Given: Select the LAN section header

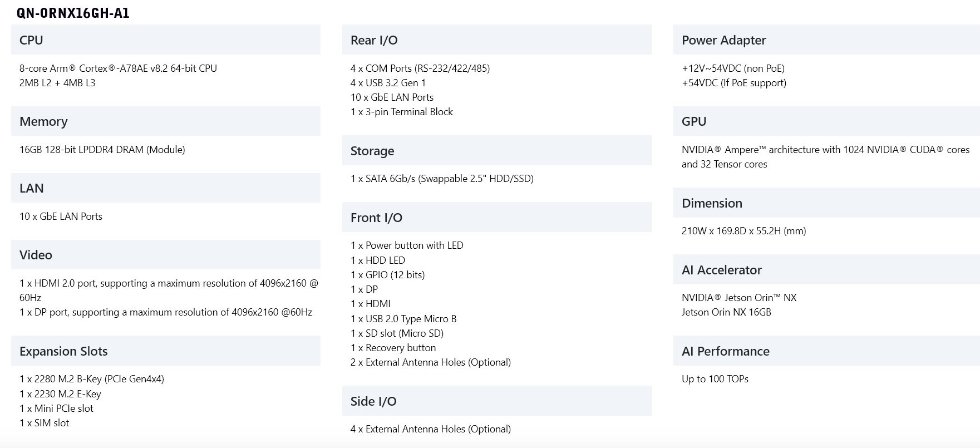Looking at the screenshot, I should tap(166, 188).
